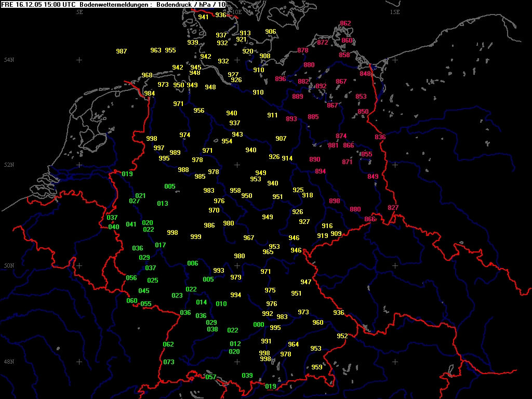The image size is (532, 399).
Task: Click the '15:00 UTC' timestamp in header
Action: coord(60,4)
